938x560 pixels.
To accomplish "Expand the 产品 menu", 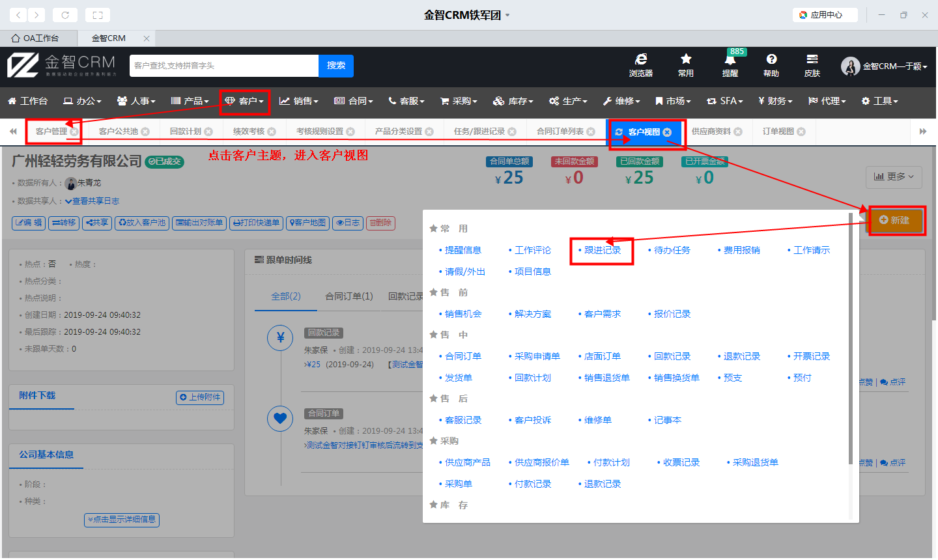I will click(190, 101).
